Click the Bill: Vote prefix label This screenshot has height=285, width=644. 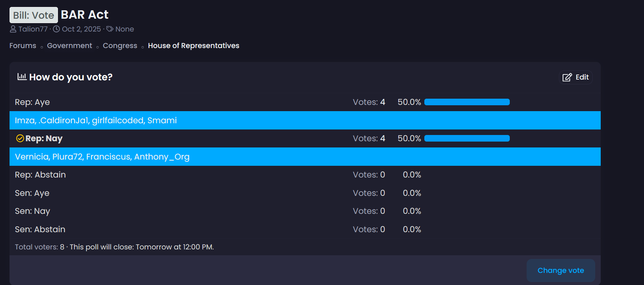click(34, 15)
